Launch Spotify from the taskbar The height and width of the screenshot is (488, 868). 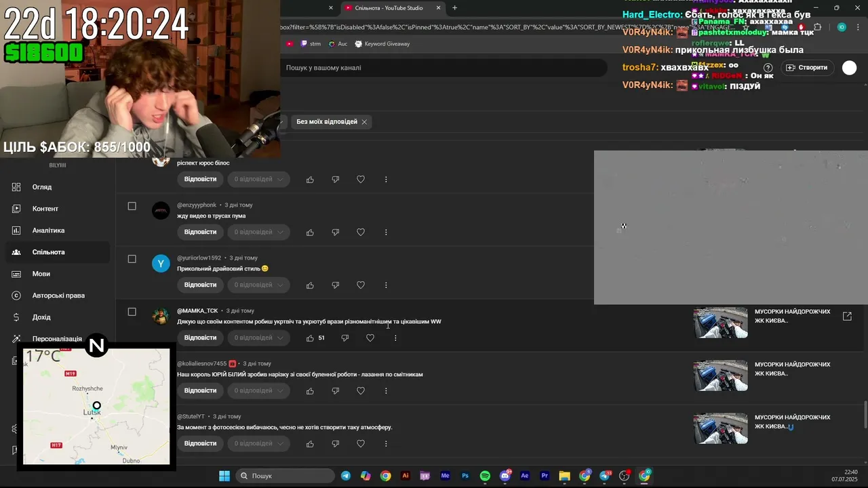pyautogui.click(x=485, y=476)
